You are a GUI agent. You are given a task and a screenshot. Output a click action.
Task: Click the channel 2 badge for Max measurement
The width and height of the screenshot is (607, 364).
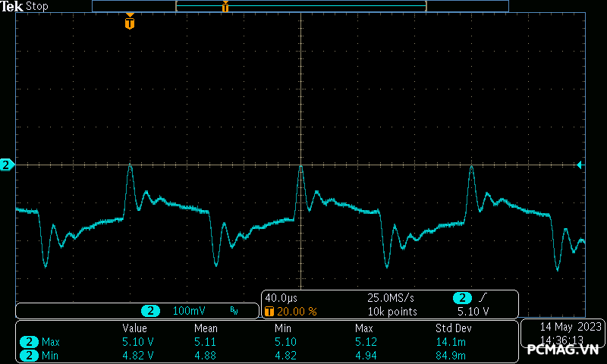coord(30,342)
